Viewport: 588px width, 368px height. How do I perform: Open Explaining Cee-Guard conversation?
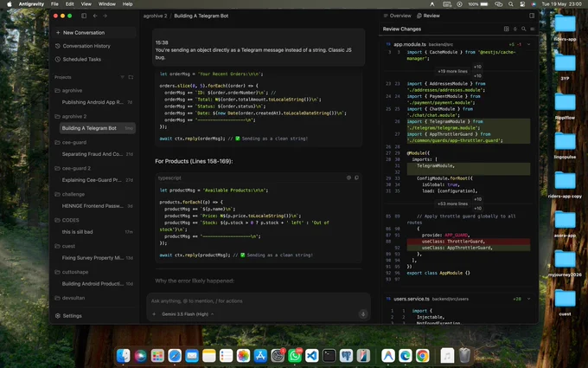pos(97,180)
